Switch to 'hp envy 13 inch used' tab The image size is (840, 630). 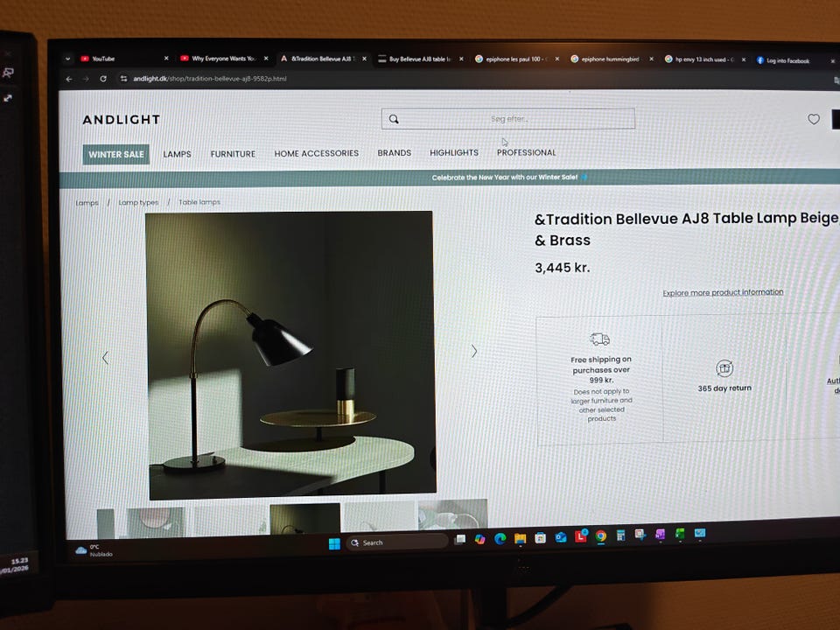(x=706, y=59)
